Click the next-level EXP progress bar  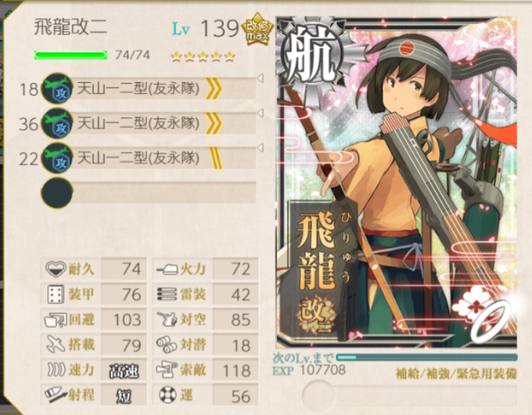coord(427,357)
